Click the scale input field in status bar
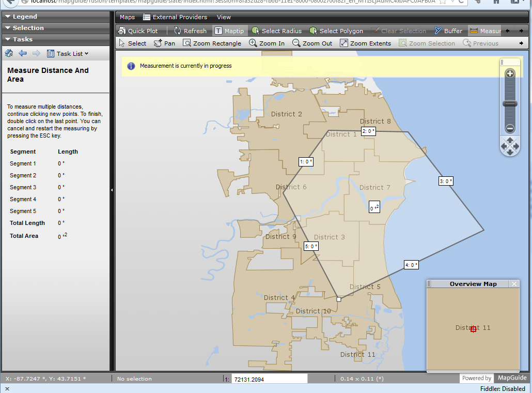The height and width of the screenshot is (393, 532). click(269, 379)
